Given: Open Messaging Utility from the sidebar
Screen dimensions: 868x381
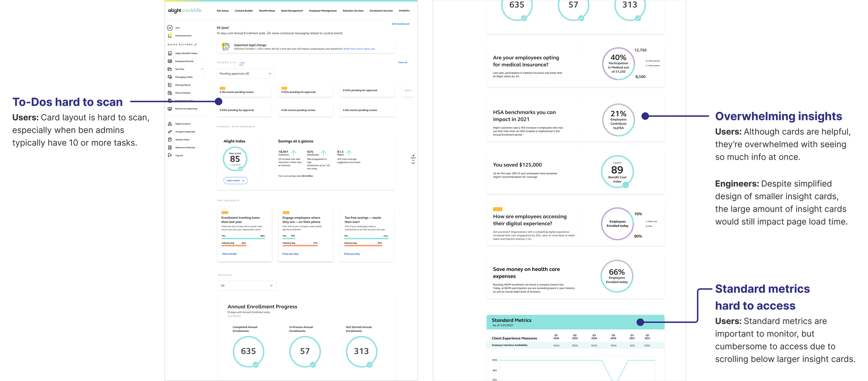Looking at the screenshot, I should coord(170,77).
